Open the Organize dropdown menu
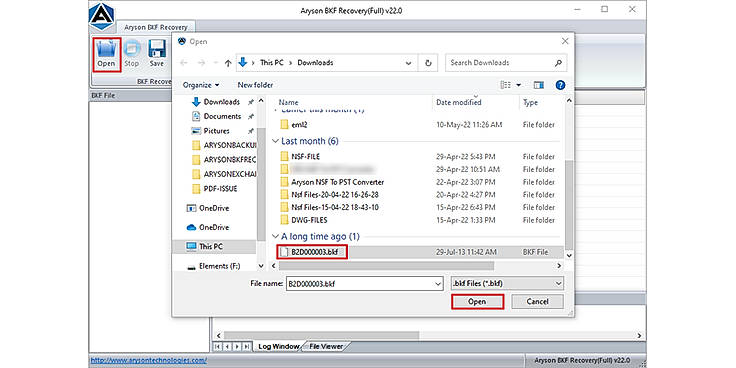Screen dimensions: 736x368 pos(201,85)
